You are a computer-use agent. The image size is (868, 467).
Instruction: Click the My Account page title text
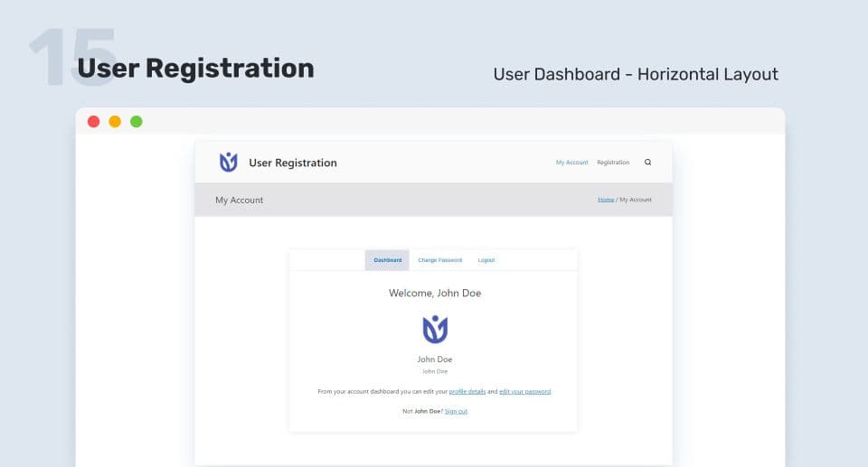pyautogui.click(x=239, y=200)
